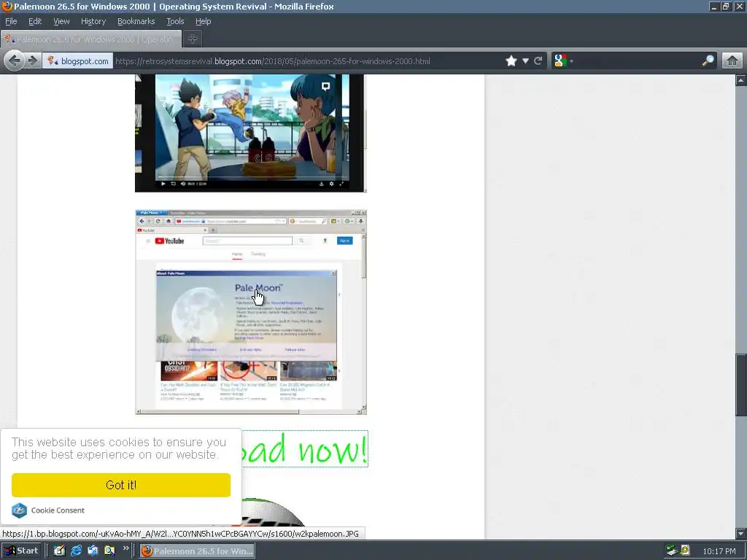Click the scrollbar up arrow
Screen dimensions: 747x560
click(x=741, y=80)
